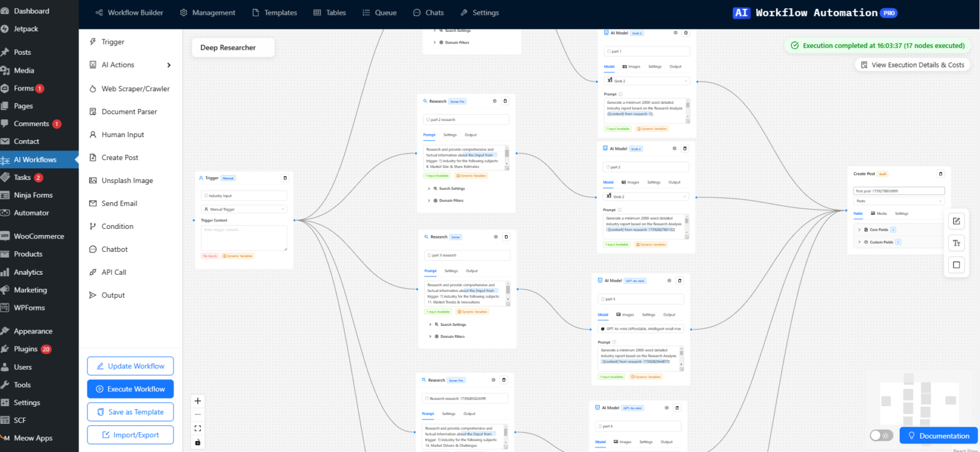The width and height of the screenshot is (980, 452).
Task: Select the text tool in floating toolbar
Action: coord(956,243)
